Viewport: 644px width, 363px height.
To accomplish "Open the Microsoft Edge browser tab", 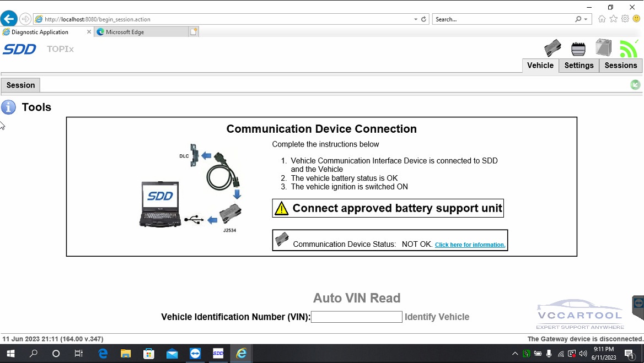I will pos(125,32).
